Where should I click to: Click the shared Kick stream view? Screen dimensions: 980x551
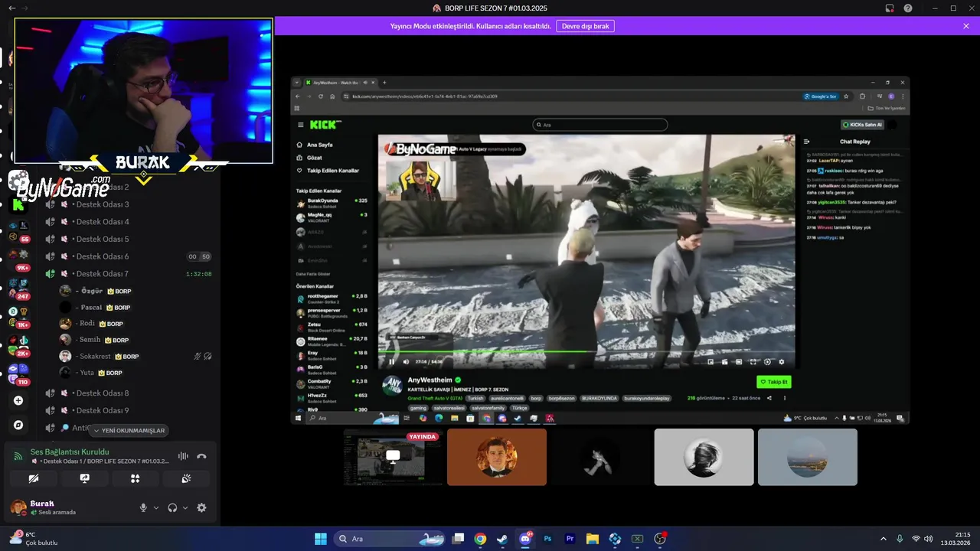pyautogui.click(x=600, y=250)
